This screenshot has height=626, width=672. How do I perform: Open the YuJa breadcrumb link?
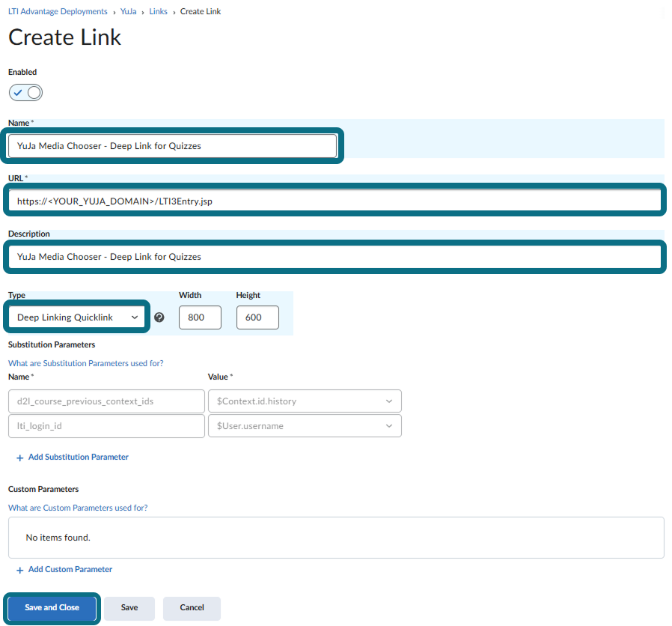tap(128, 11)
